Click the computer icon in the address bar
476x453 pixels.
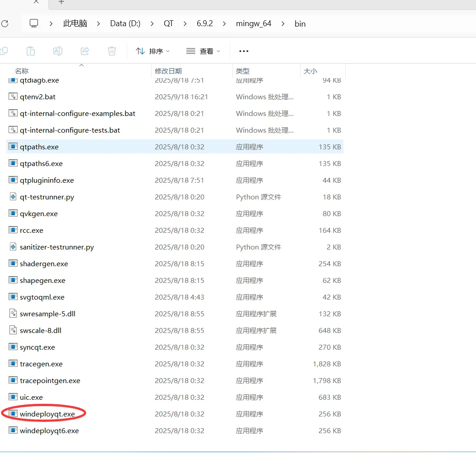(34, 23)
